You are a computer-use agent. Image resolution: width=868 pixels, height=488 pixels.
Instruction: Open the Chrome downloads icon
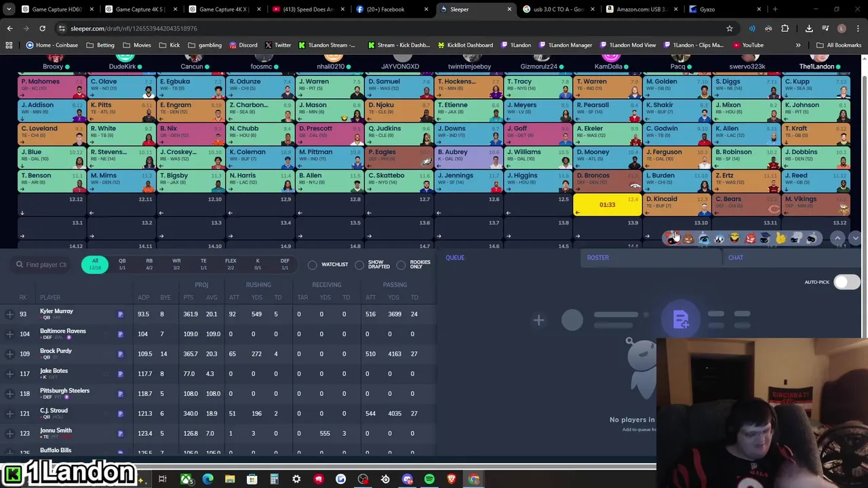[809, 28]
